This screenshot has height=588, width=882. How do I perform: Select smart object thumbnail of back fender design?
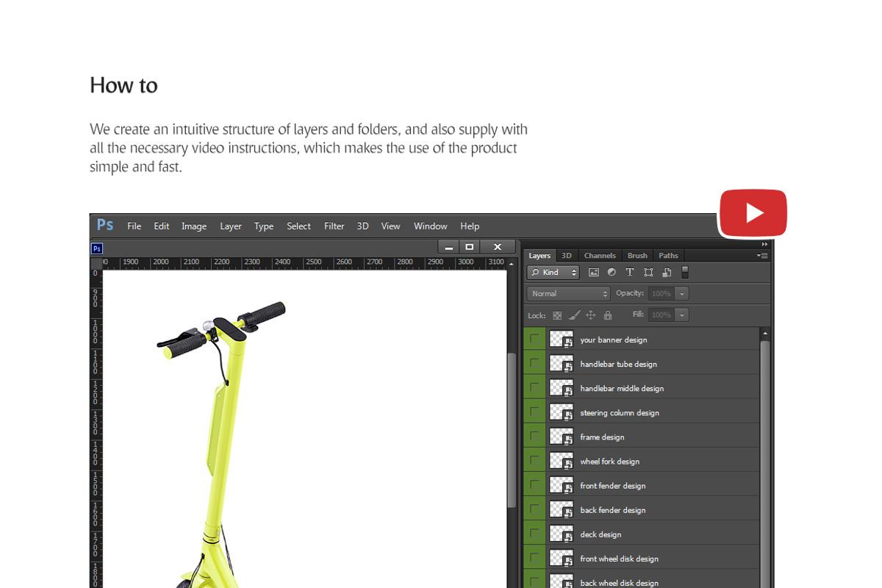(562, 509)
